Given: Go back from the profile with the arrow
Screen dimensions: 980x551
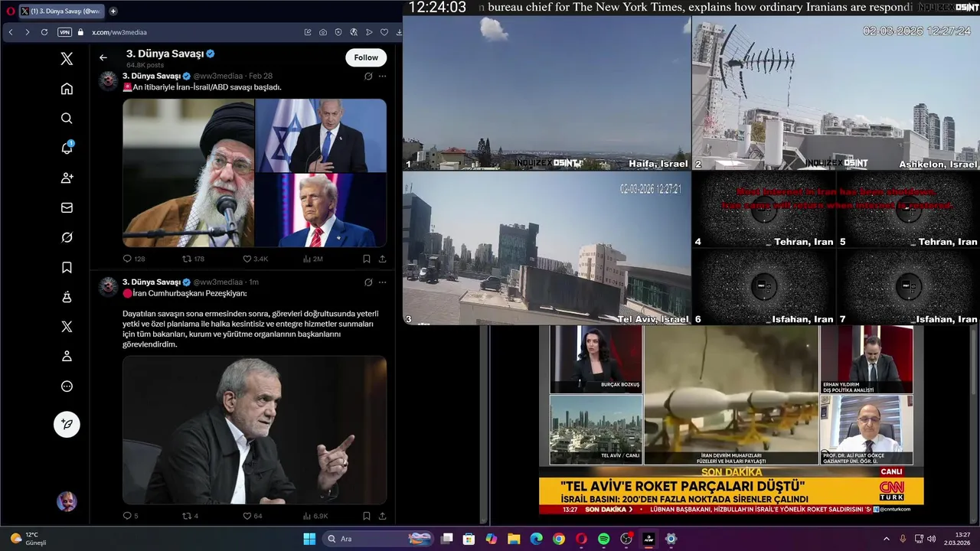Looking at the screenshot, I should tap(103, 57).
